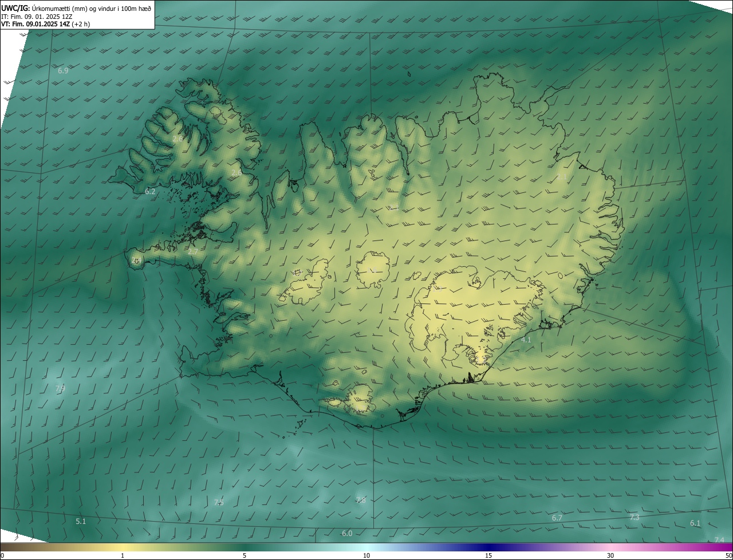733x560 pixels.
Task: Click the 10 tick label on the colorbar
Action: [x=366, y=555]
